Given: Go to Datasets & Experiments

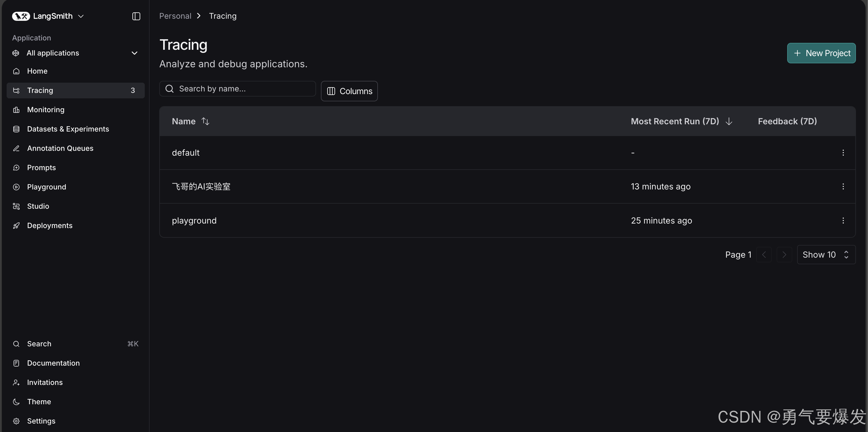Looking at the screenshot, I should (x=68, y=129).
